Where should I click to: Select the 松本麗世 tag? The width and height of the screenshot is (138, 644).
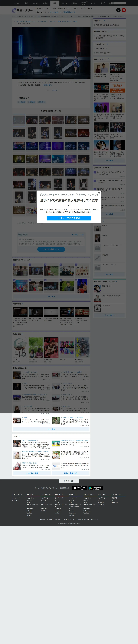(31, 102)
